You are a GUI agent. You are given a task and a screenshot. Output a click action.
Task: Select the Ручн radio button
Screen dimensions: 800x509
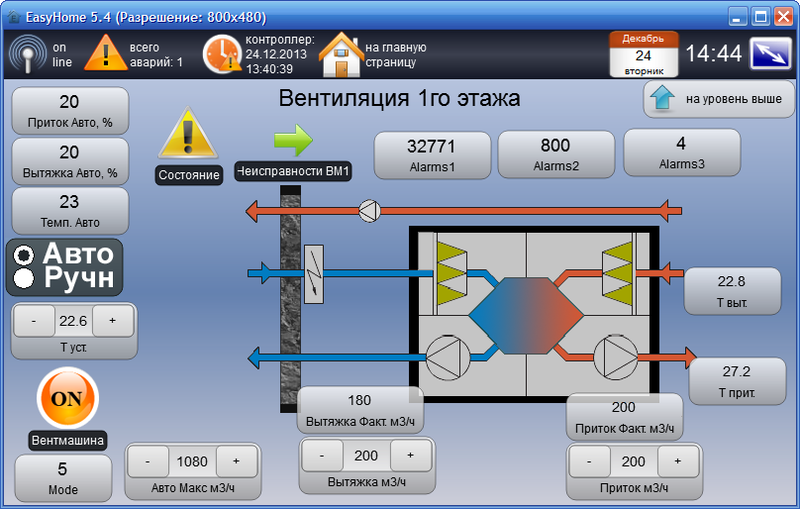(25, 278)
